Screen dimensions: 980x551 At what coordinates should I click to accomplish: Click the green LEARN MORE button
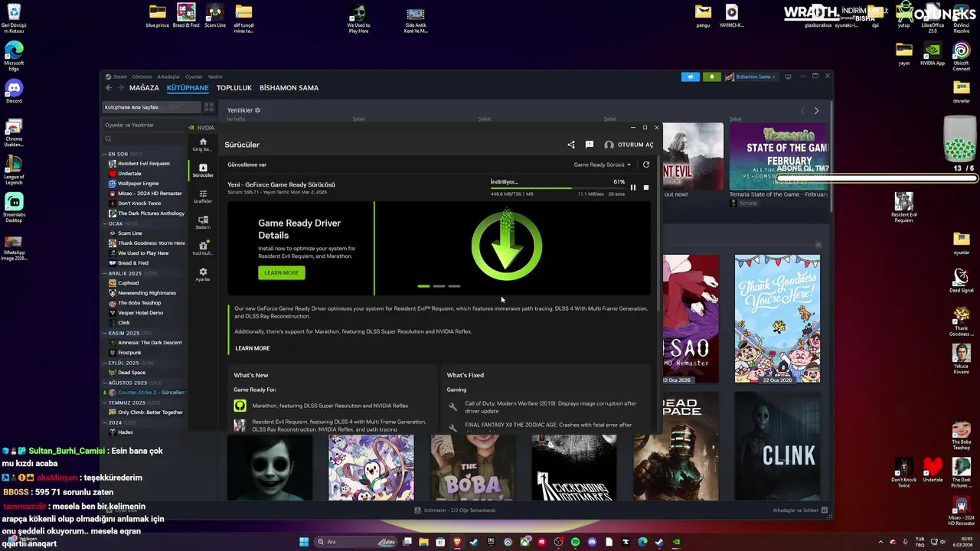tap(282, 272)
